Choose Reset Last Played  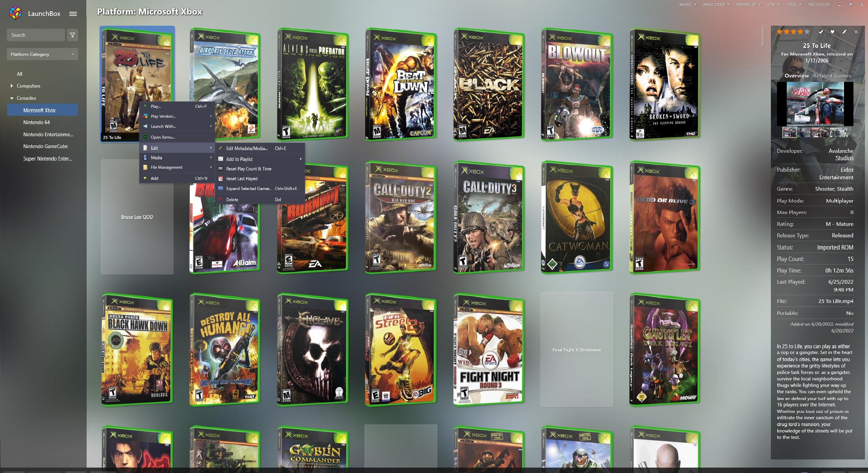260,179
